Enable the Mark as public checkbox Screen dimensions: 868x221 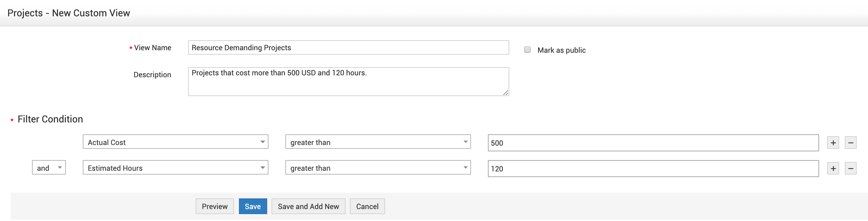tap(527, 50)
